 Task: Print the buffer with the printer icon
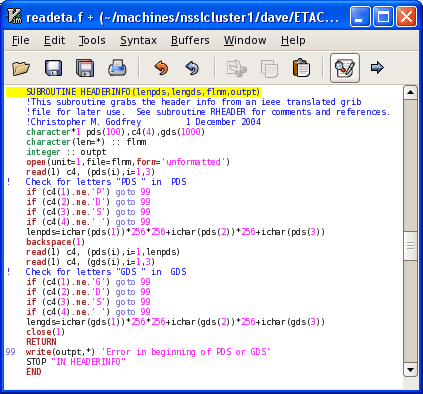[x=117, y=68]
